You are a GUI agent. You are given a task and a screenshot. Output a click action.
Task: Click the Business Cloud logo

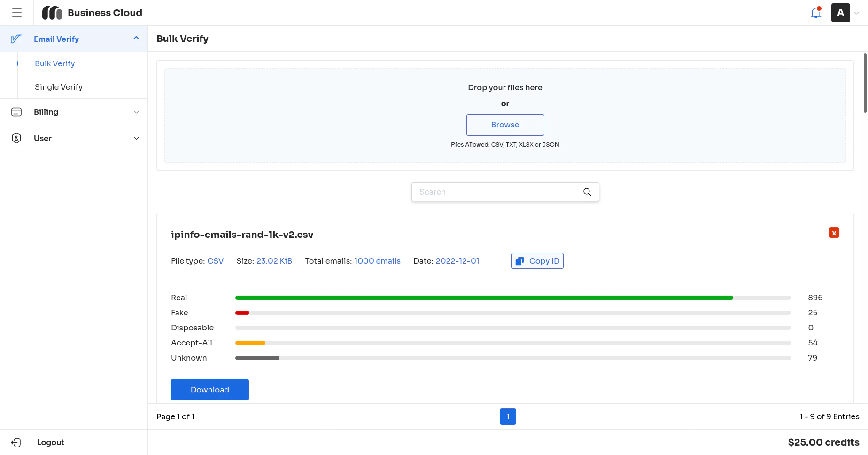[52, 13]
